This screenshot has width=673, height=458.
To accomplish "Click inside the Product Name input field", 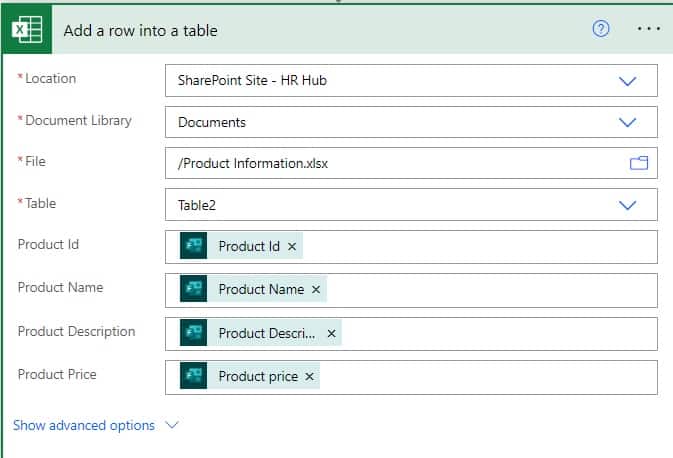I will (411, 290).
